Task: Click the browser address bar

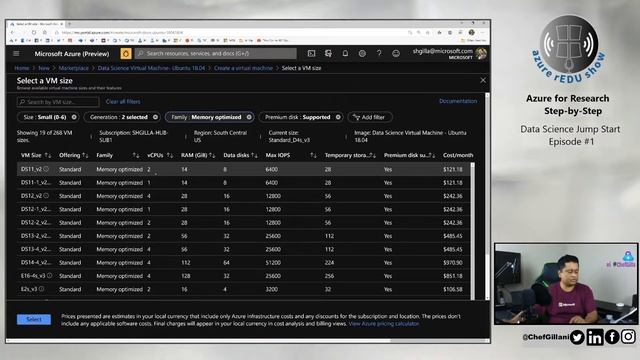Action: pos(229,32)
